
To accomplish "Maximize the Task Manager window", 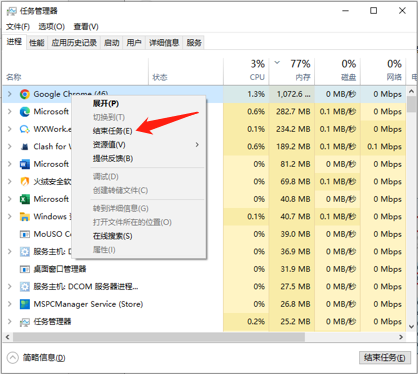I will click(x=374, y=11).
